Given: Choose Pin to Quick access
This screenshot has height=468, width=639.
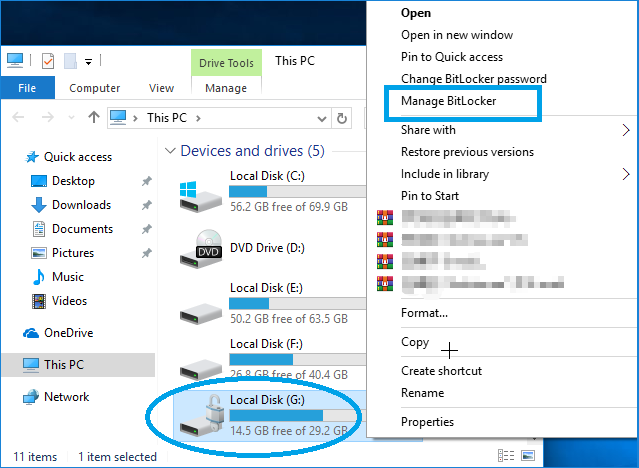Looking at the screenshot, I should pyautogui.click(x=452, y=57).
